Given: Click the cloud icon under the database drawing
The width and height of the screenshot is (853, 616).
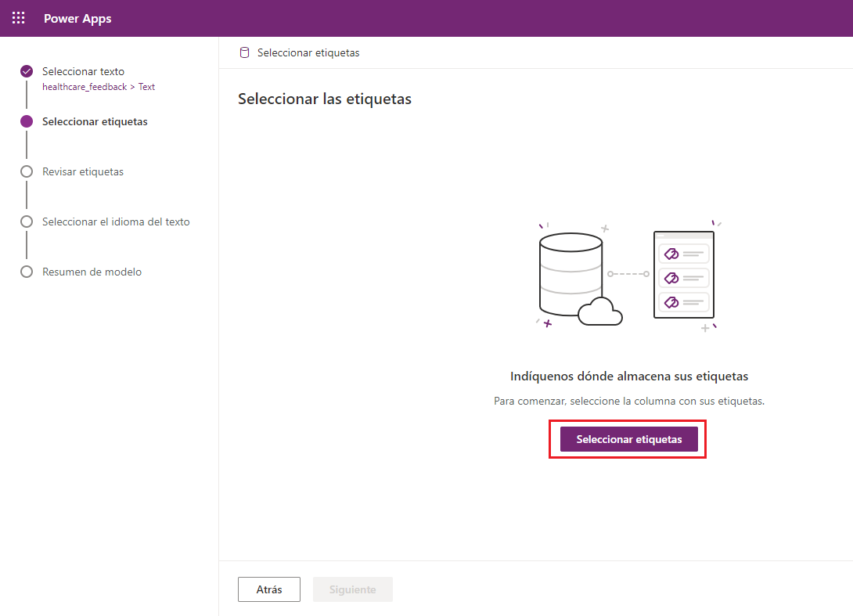Looking at the screenshot, I should 599,313.
